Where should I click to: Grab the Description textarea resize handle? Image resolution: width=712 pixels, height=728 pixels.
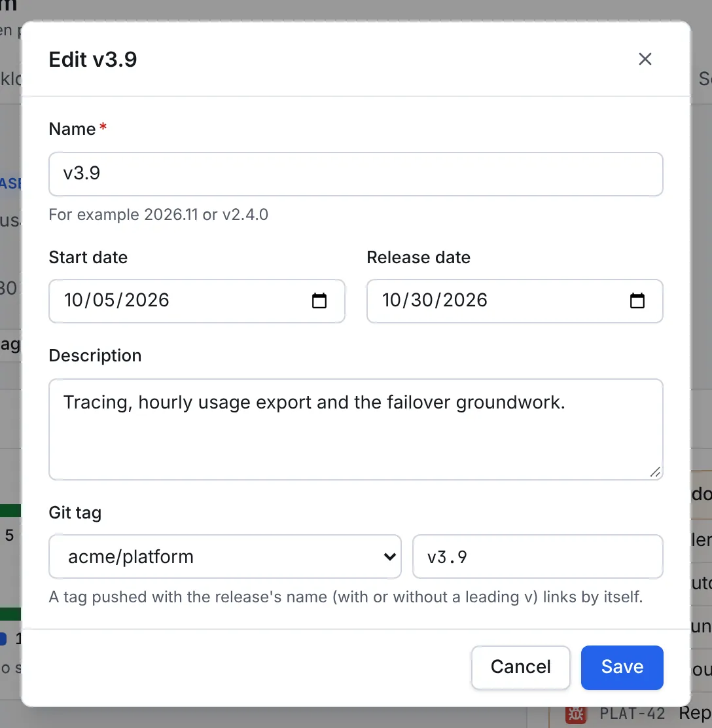(x=655, y=472)
